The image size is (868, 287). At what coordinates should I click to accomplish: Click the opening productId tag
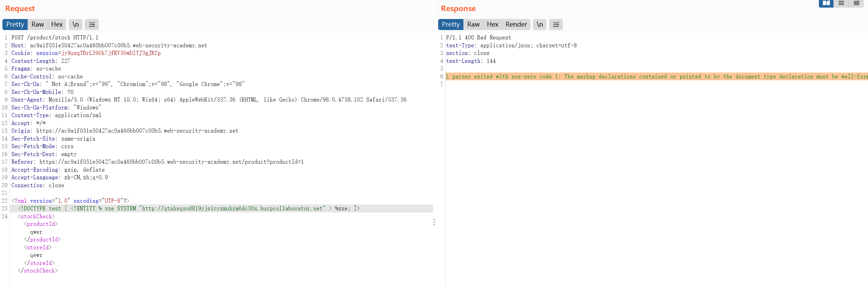[41, 224]
